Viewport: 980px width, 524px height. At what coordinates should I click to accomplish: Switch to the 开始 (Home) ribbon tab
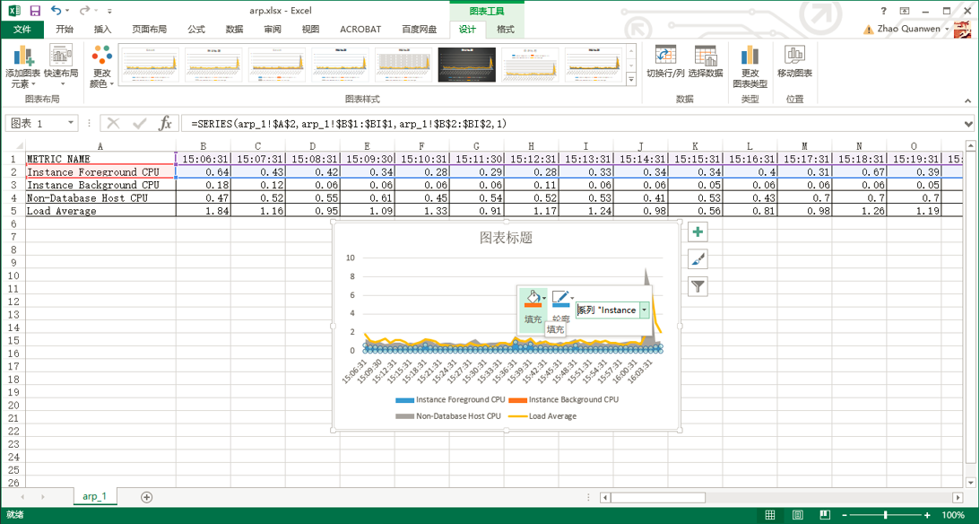tap(65, 30)
